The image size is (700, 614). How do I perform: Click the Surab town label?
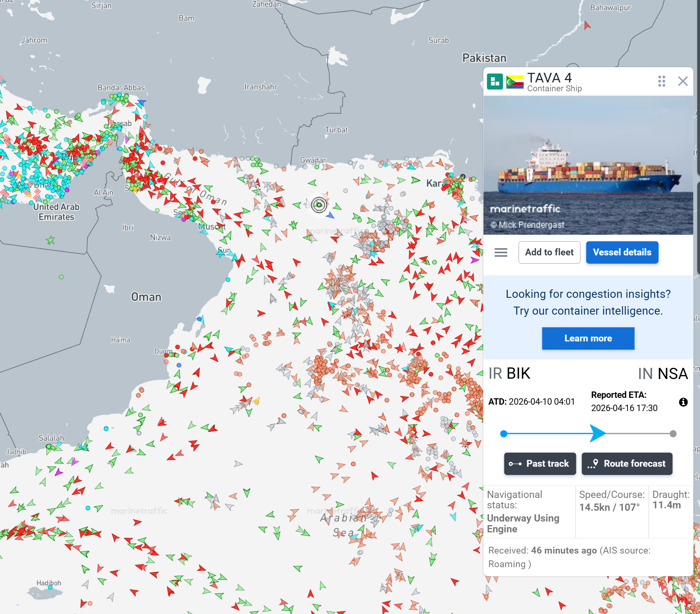pos(438,40)
